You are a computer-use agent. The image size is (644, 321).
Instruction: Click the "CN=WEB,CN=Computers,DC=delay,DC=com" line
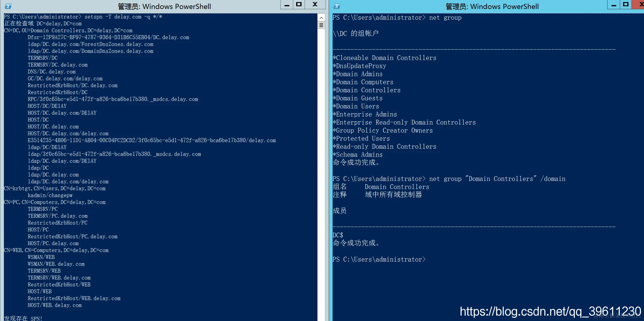tap(56, 250)
